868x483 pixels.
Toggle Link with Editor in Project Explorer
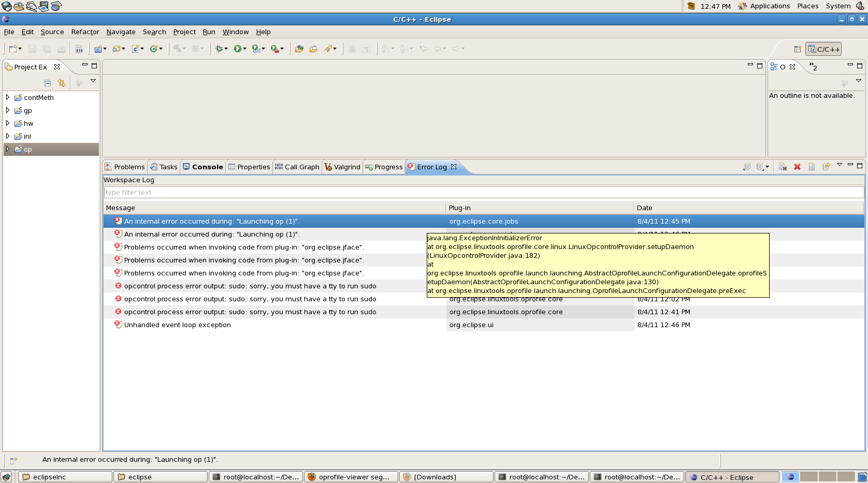(x=62, y=83)
